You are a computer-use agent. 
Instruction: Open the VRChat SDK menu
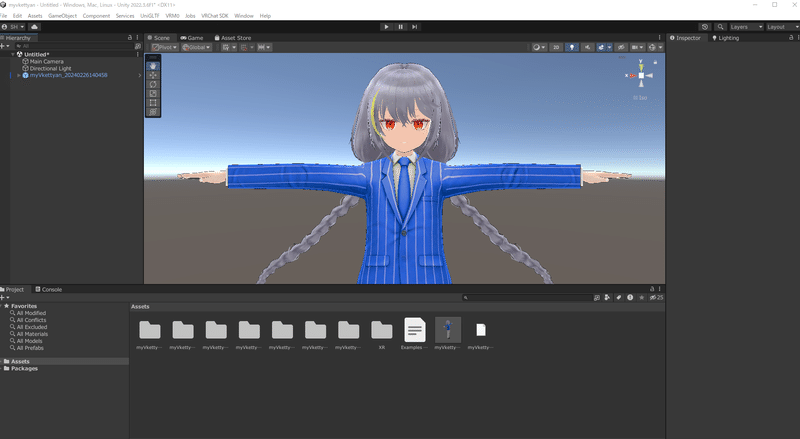(x=214, y=16)
